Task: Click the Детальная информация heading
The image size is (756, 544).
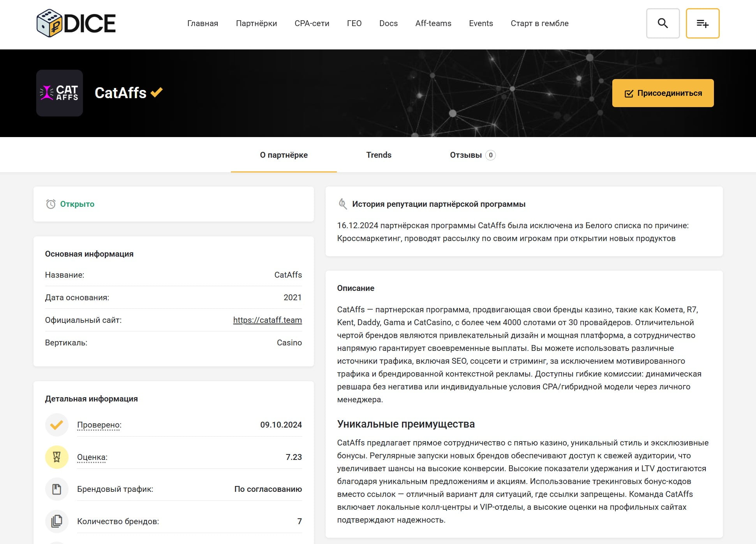Action: tap(92, 399)
